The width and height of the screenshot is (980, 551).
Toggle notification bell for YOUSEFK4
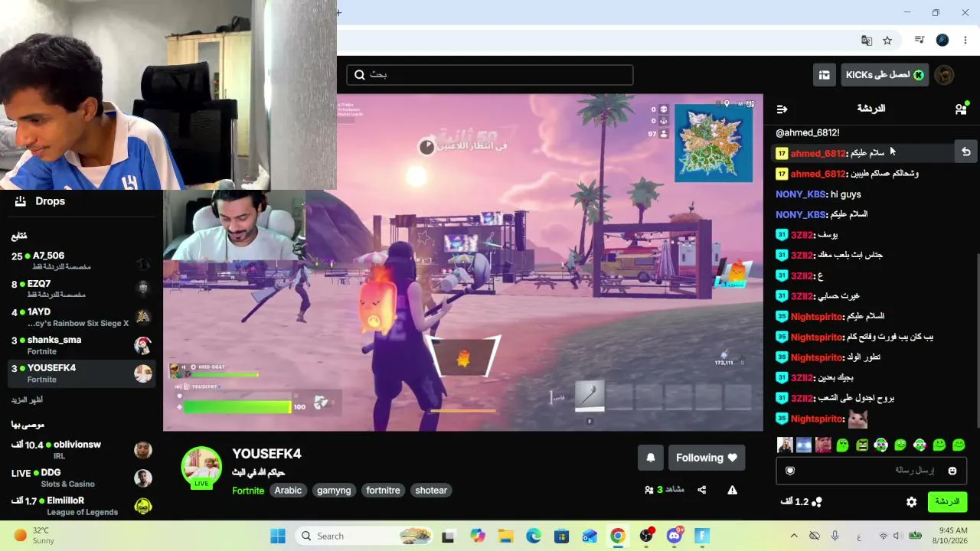[651, 458]
